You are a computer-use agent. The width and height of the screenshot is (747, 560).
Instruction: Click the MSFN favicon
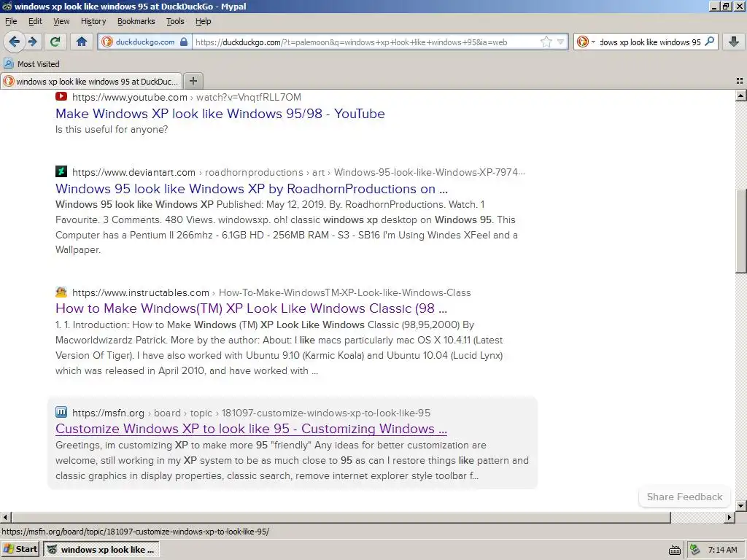coord(61,412)
